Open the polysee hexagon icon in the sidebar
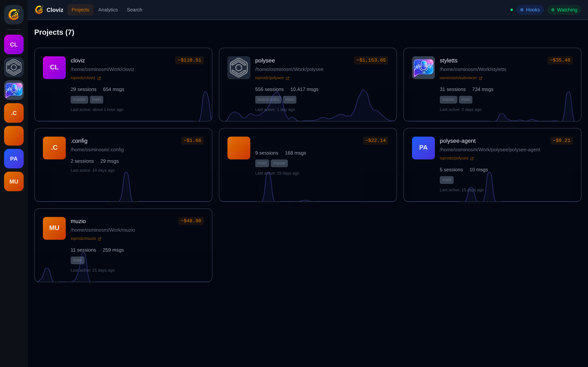588x367 pixels. pyautogui.click(x=14, y=67)
